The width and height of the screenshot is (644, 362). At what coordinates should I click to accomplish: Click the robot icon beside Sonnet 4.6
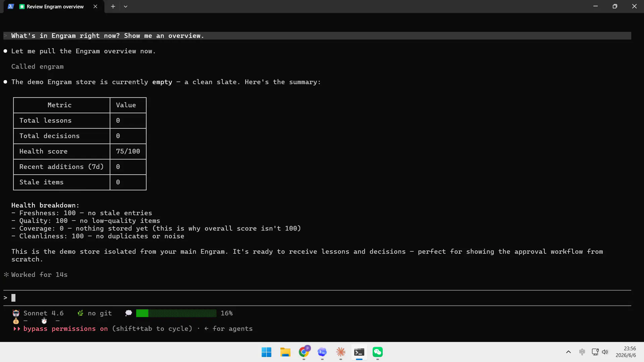click(16, 313)
